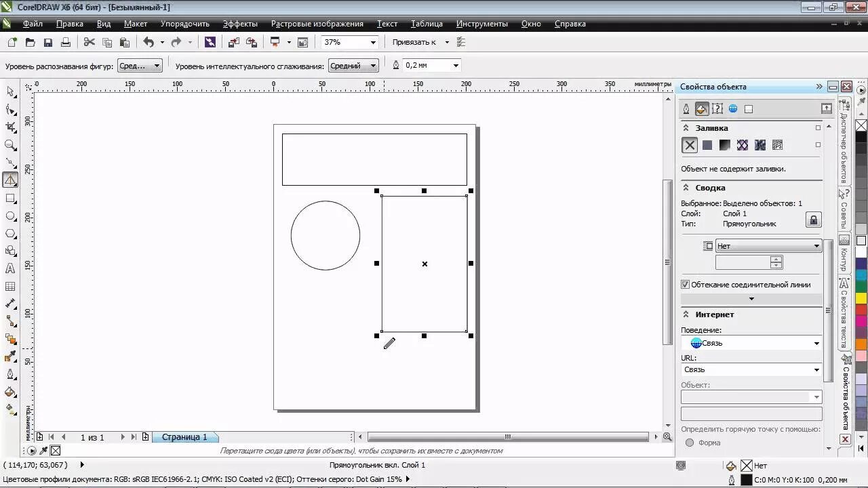Choose the Texture fill type
Screen dimensions: 868x488
click(760, 145)
